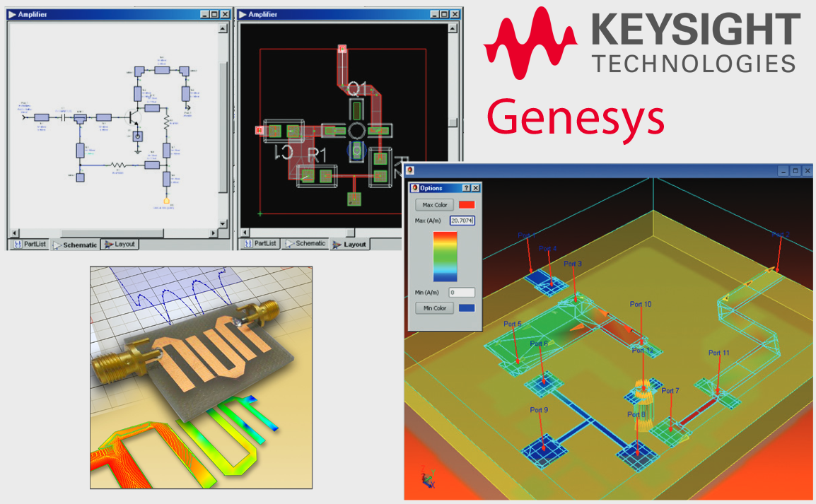Maximize the schematic Amplifier window
The image size is (816, 504).
(x=214, y=15)
